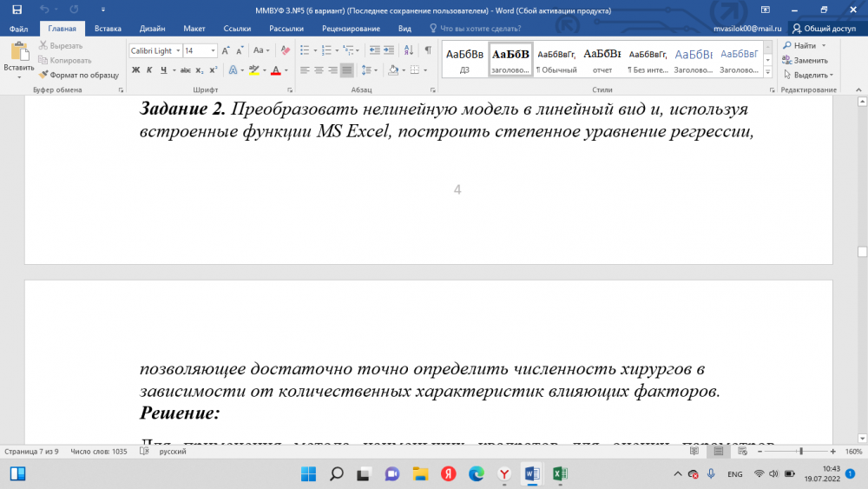
Task: Switch to the Вставка ribbon tab
Action: click(x=108, y=28)
